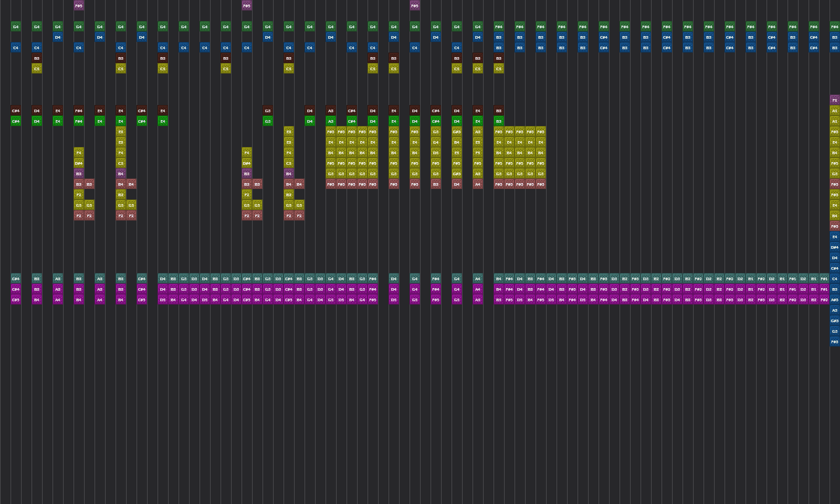This screenshot has height=504, width=840.
Task: Select the dark brown A3 note
Action: [x=331, y=110]
